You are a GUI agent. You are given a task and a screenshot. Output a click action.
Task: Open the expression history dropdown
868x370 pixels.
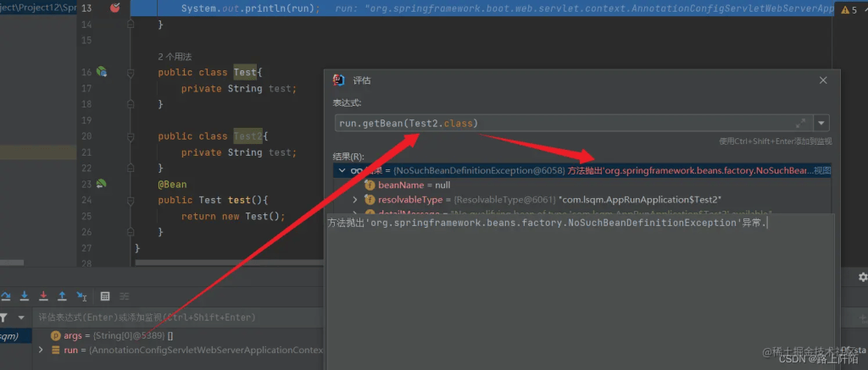click(x=821, y=124)
